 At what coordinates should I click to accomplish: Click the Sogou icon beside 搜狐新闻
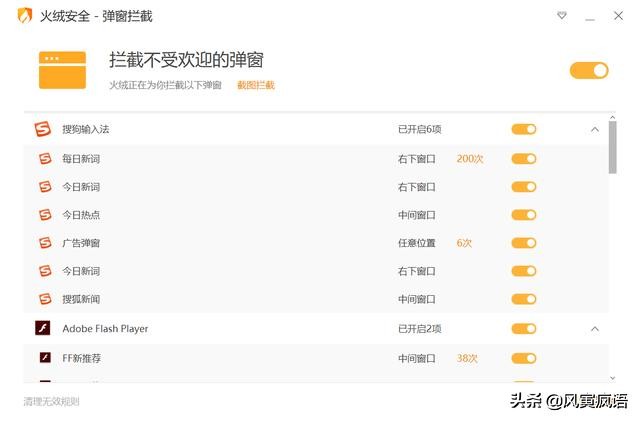click(x=45, y=298)
